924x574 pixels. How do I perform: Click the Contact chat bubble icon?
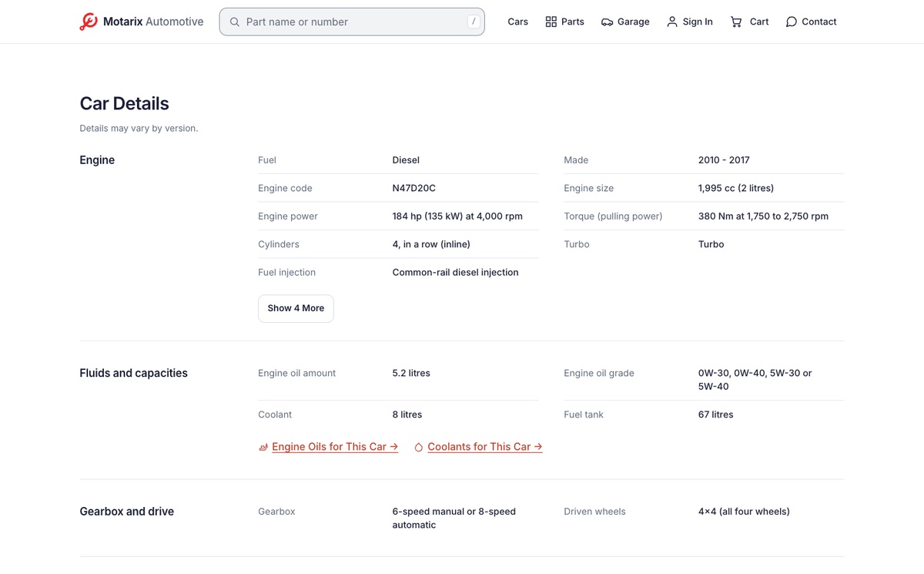click(x=792, y=22)
